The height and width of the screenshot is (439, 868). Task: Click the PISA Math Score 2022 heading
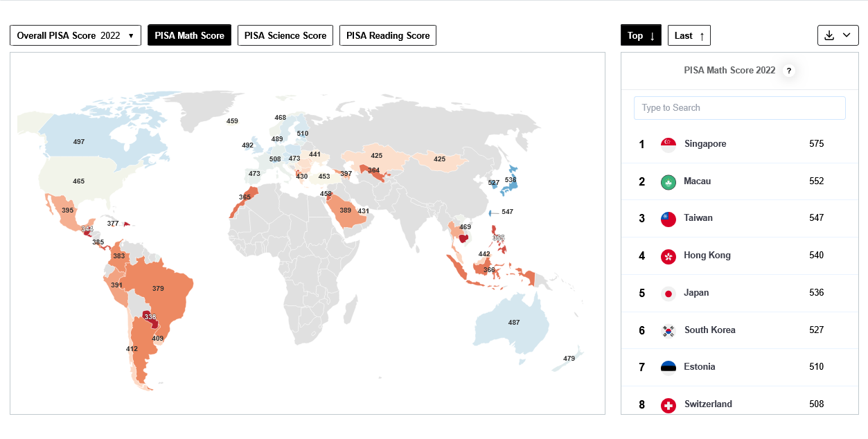point(729,71)
